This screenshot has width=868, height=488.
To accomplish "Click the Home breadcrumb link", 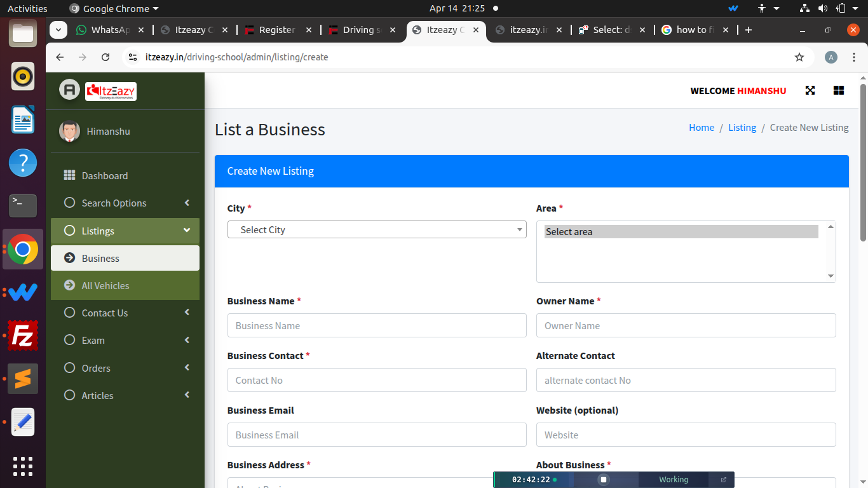I will point(701,128).
